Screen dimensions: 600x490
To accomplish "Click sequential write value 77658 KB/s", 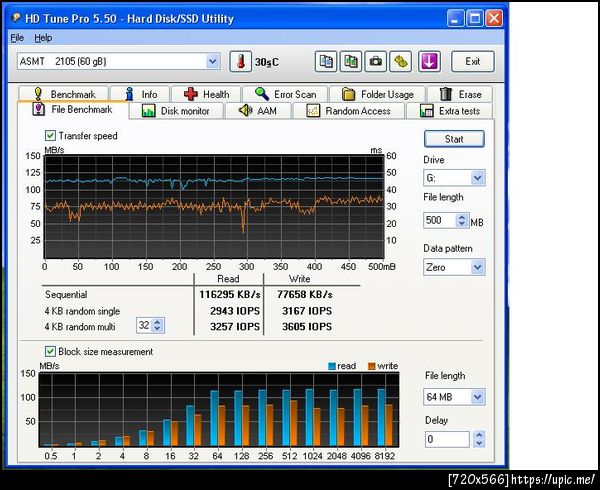I will tap(305, 295).
